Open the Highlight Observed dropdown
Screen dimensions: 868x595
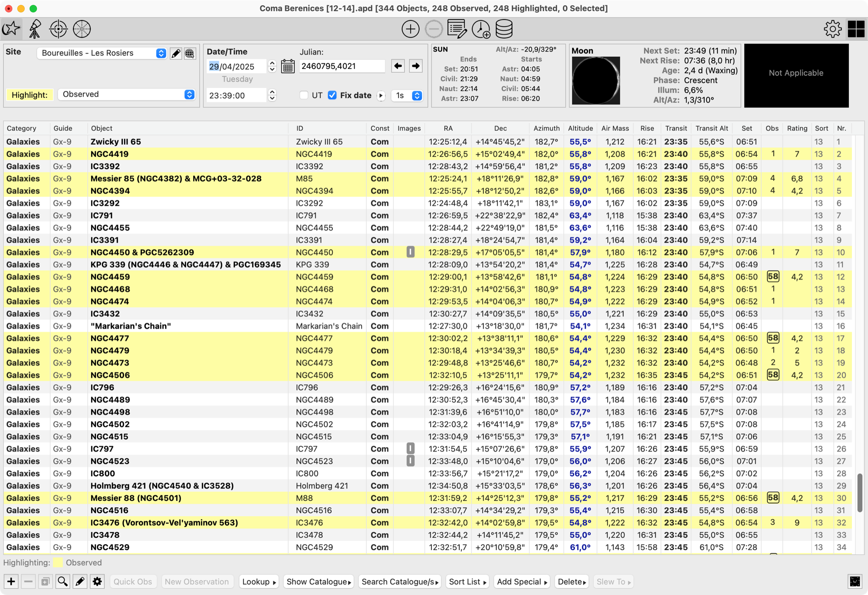(126, 94)
